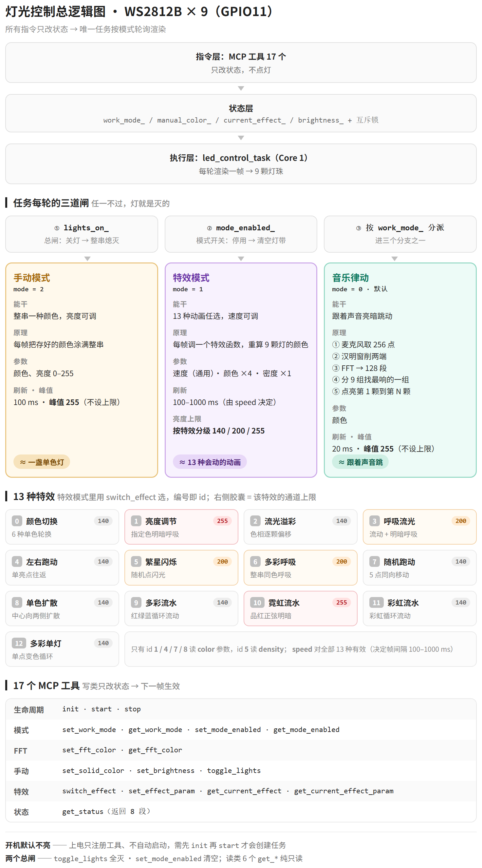Select the 状态层 box
The image size is (482, 868).
pos(241,113)
